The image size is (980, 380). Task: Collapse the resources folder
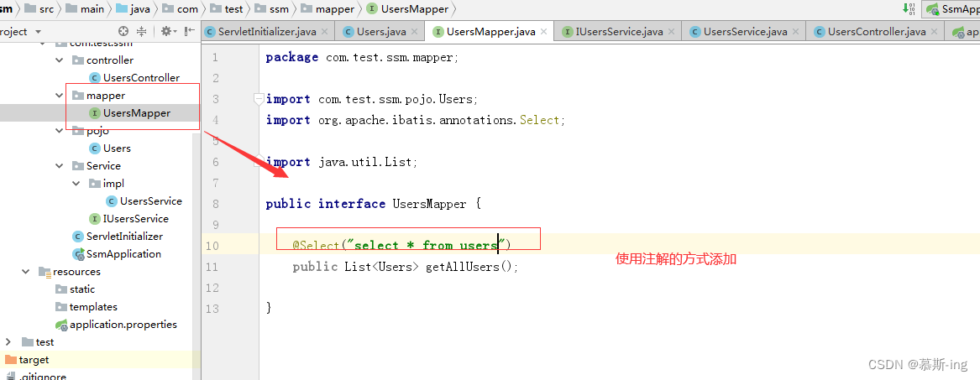point(26,272)
